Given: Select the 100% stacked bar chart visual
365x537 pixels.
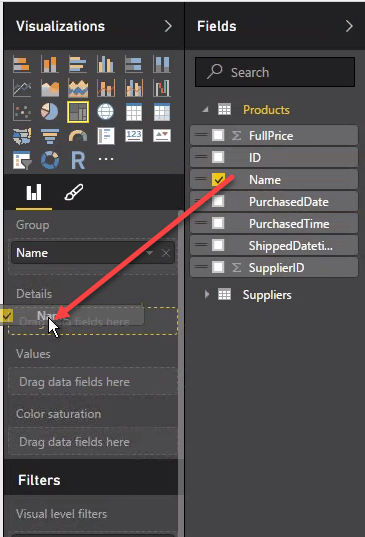Looking at the screenshot, I should [134, 64].
